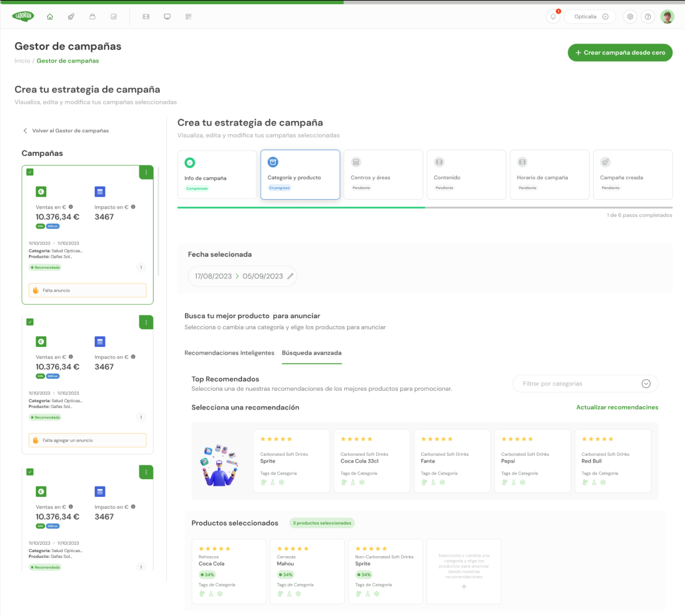The image size is (685, 616).
Task: Toggle the second campaign card checkbox
Action: click(30, 322)
